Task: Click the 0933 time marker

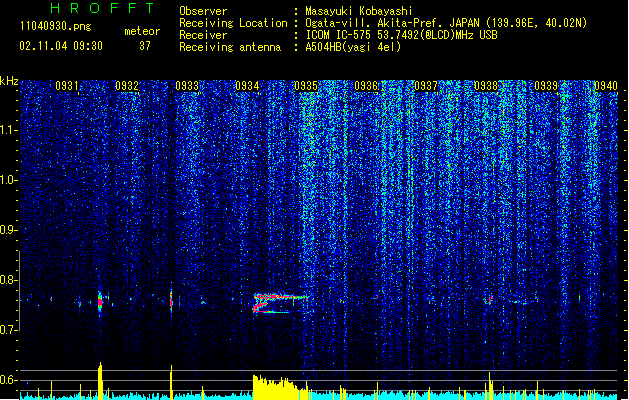Action: pyautogui.click(x=187, y=86)
